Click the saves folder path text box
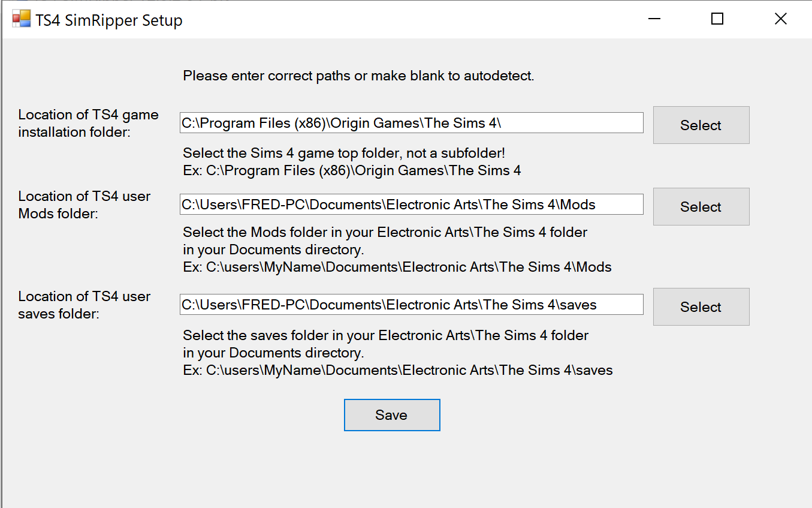Viewport: 812px width, 508px height. coord(411,304)
